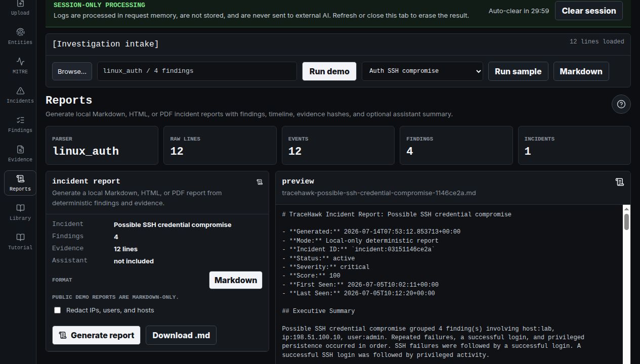Click the Run sample button
640x364 pixels.
[518, 71]
